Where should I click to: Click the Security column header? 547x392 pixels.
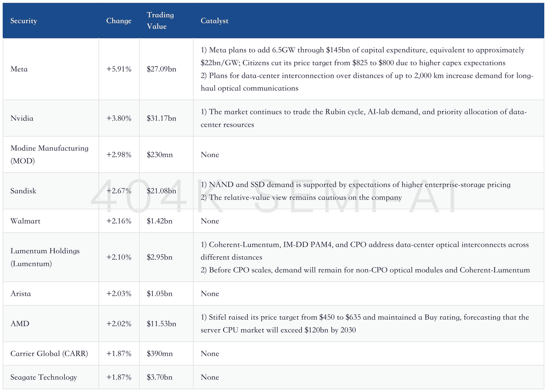click(x=24, y=21)
